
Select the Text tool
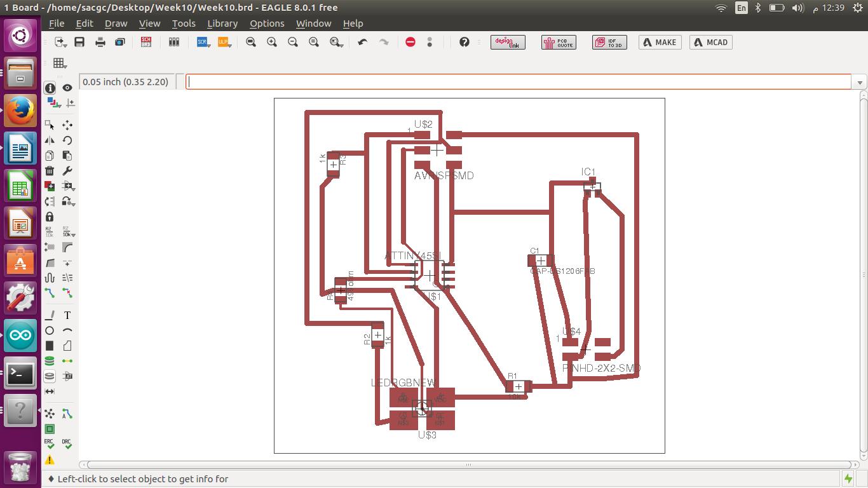(x=67, y=315)
